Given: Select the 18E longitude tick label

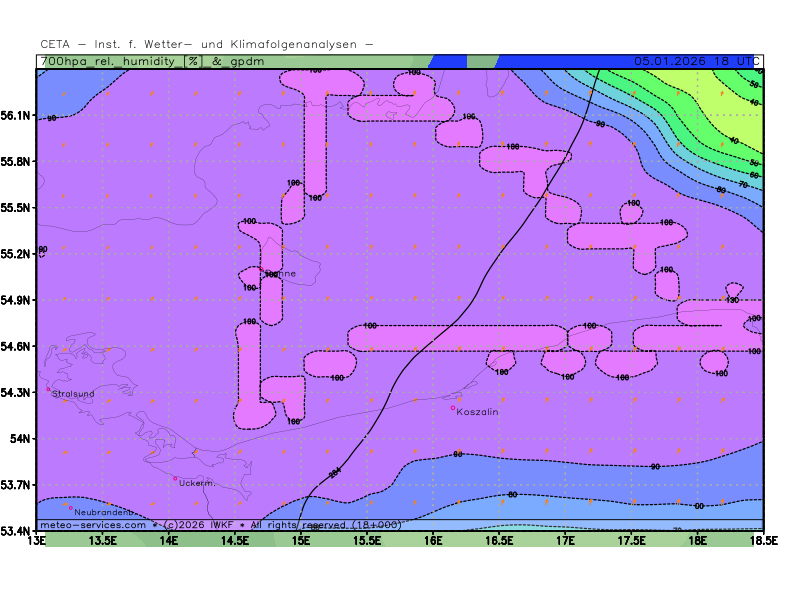Looking at the screenshot, I should (x=697, y=541).
